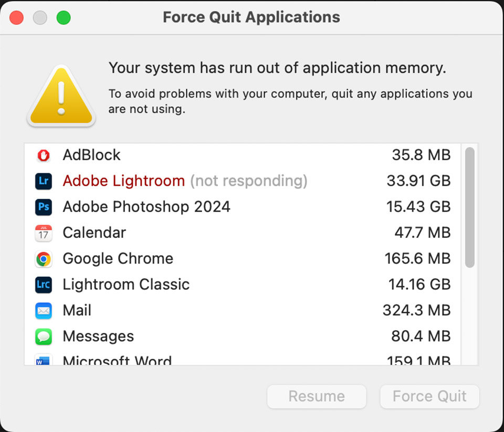504x432 pixels.
Task: Click the AdBlock red stop-hand icon
Action: click(x=44, y=155)
